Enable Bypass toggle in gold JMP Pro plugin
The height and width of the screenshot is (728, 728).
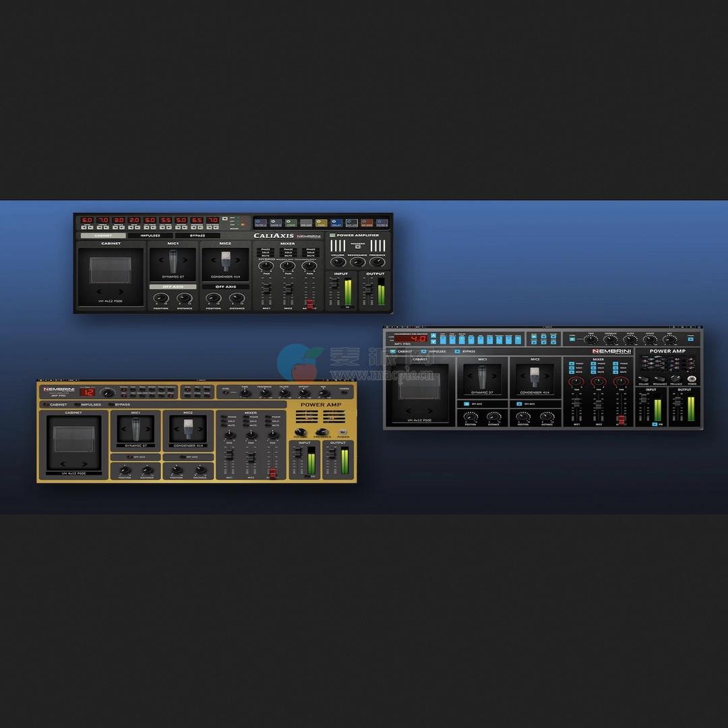coord(111,405)
